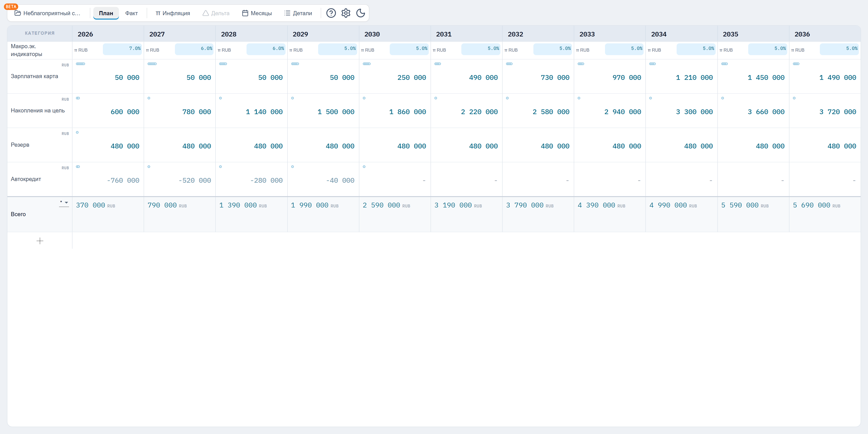Image resolution: width=868 pixels, height=434 pixels.
Task: Click the -760 000 Автокредит value
Action: pos(123,180)
